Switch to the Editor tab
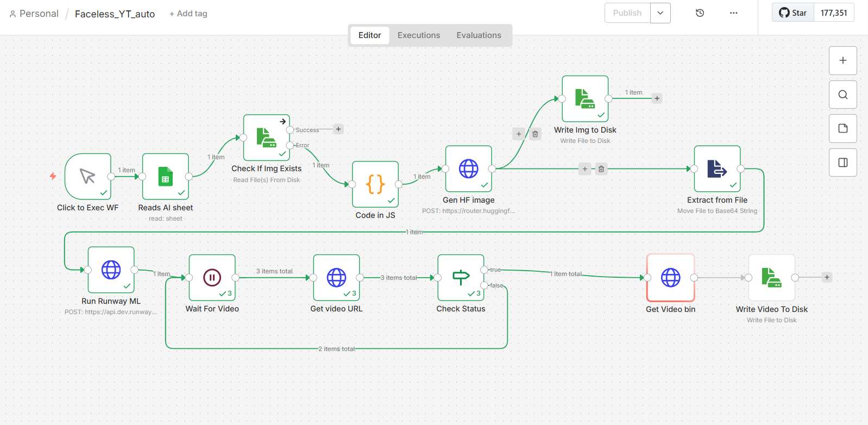Viewport: 868px width, 425px height. [370, 35]
